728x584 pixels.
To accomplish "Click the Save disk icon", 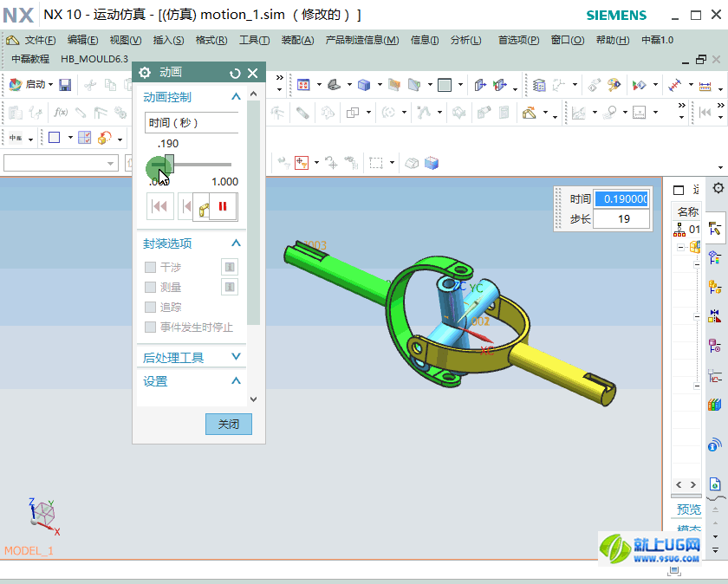I will click(x=65, y=85).
